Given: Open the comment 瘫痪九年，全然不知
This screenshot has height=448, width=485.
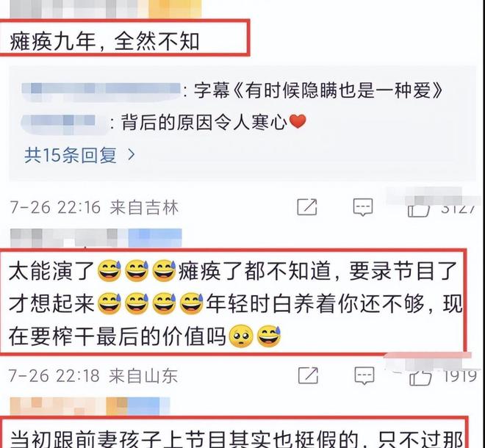Looking at the screenshot, I should tap(104, 41).
